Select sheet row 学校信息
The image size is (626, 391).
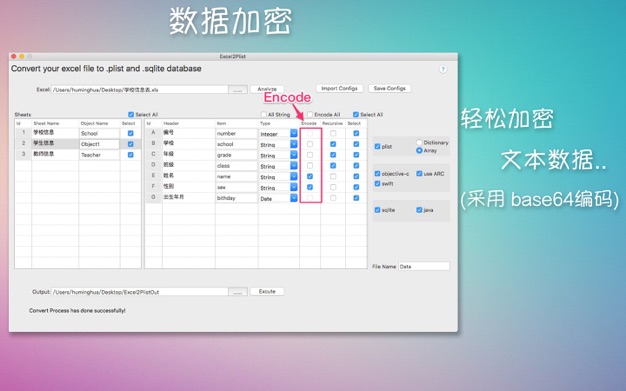(78, 133)
